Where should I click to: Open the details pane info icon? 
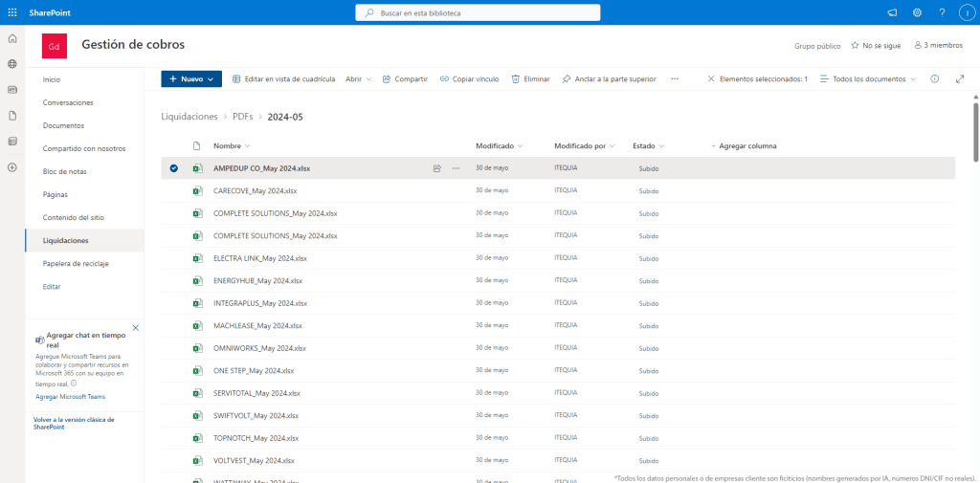pyautogui.click(x=934, y=79)
